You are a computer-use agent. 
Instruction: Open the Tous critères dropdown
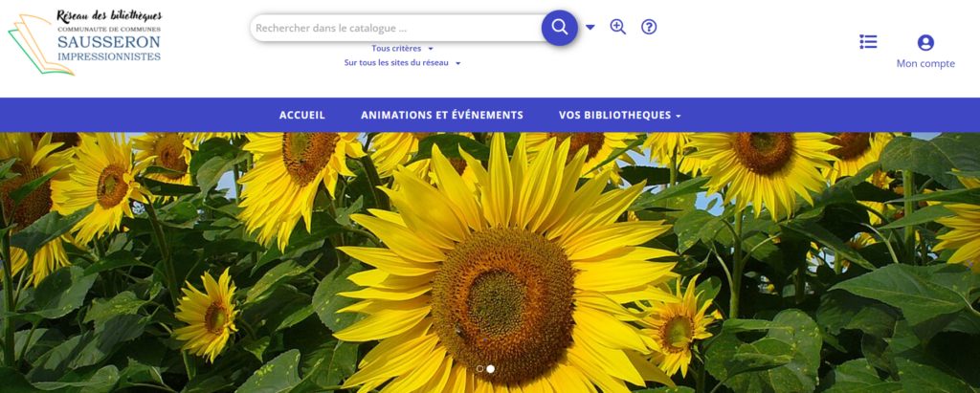(402, 48)
